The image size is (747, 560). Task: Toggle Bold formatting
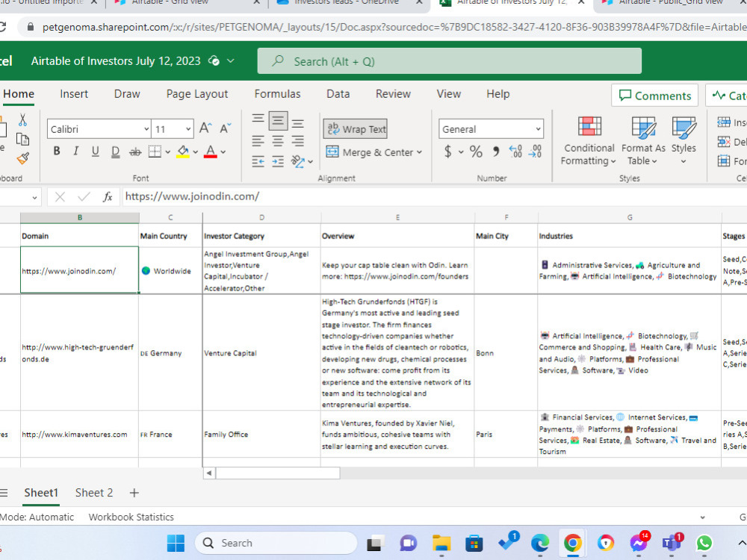point(57,152)
